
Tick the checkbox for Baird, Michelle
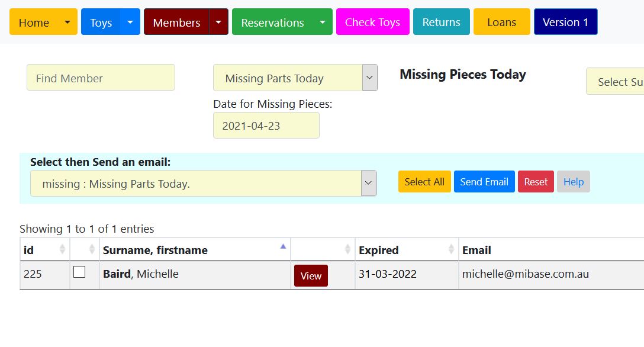[x=79, y=272]
